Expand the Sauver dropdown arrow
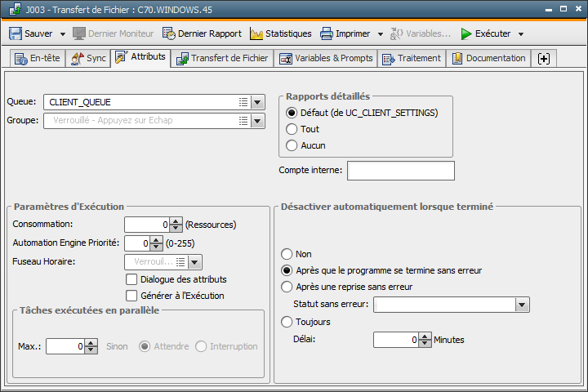 60,34
